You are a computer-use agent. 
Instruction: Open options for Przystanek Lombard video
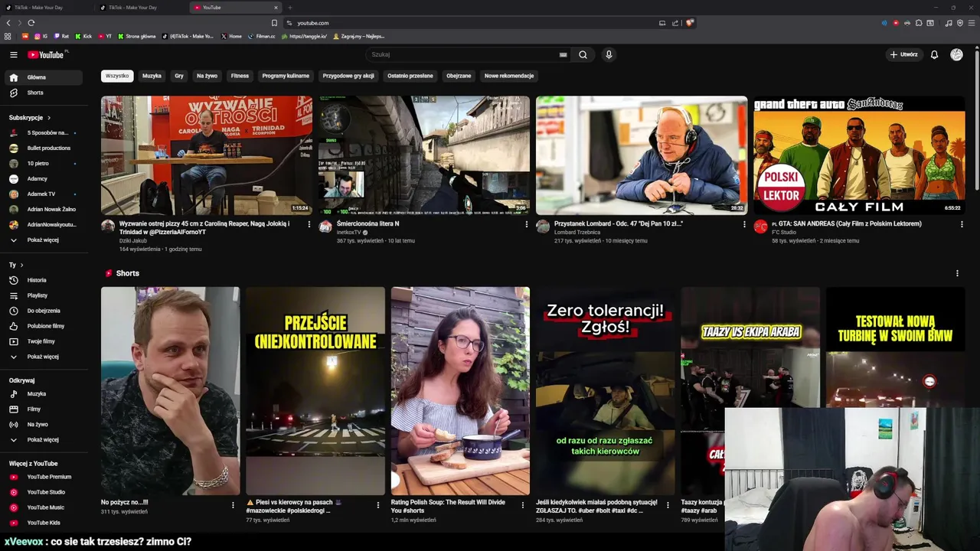coord(744,224)
